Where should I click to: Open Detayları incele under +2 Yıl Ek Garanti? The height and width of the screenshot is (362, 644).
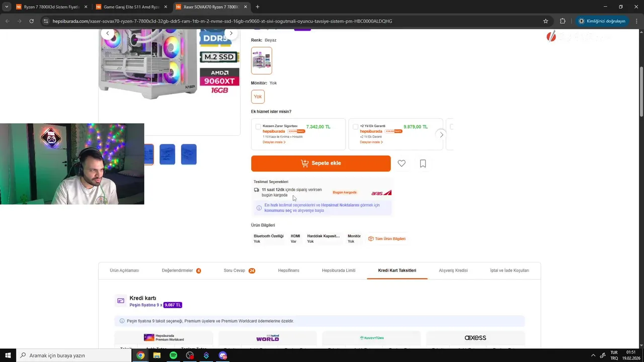tap(371, 142)
